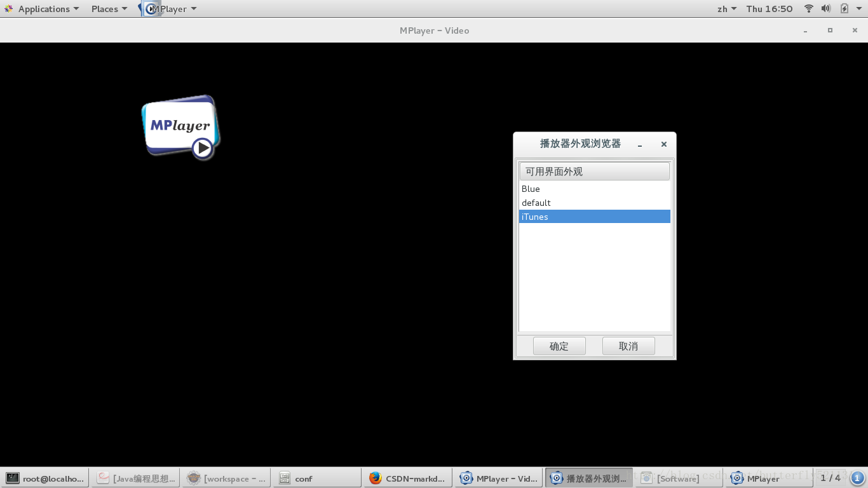Viewport: 868px width, 488px height.
Task: Switch to Java编程思想 taskbar item
Action: click(x=137, y=478)
